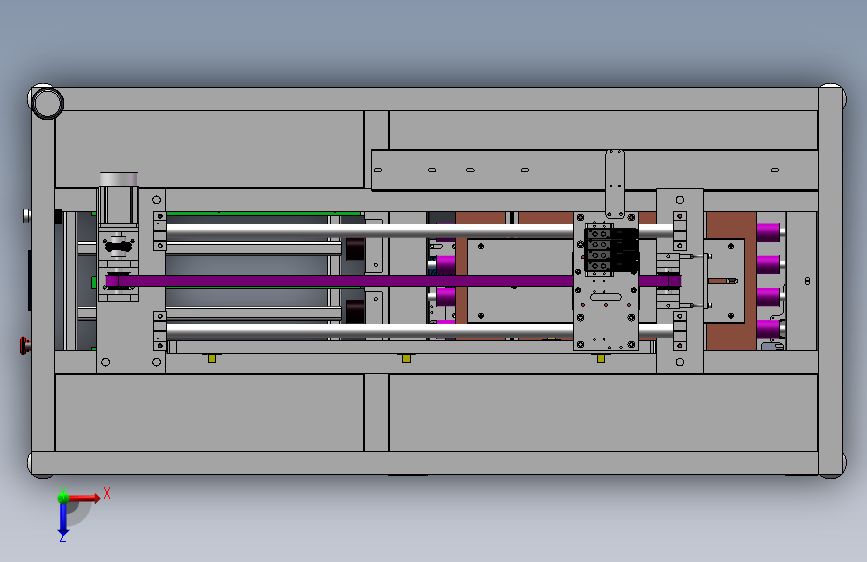Select the bottom-left frame panel
The height and width of the screenshot is (562, 867).
(x=209, y=413)
